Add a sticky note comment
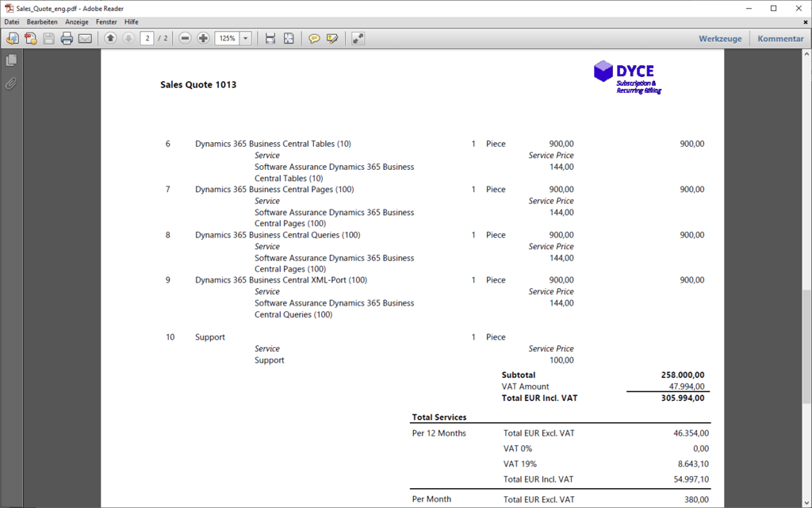Screen dimensions: 812x508 pyautogui.click(x=314, y=38)
